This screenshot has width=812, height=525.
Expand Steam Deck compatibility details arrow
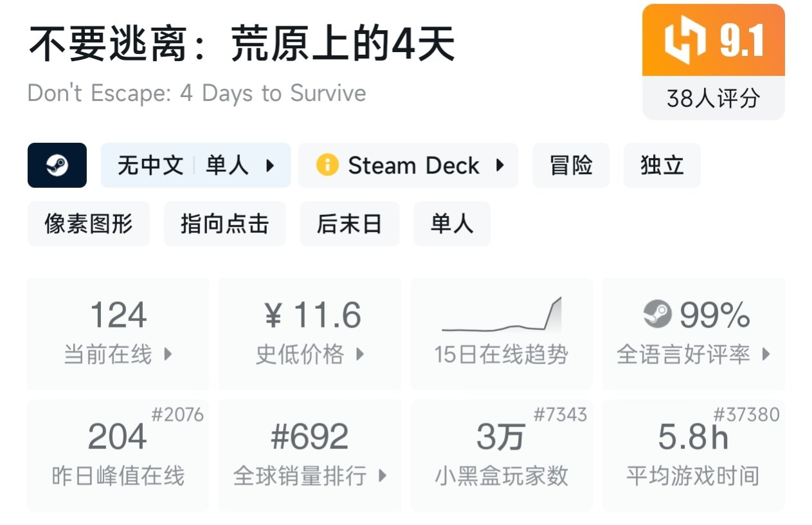point(500,166)
